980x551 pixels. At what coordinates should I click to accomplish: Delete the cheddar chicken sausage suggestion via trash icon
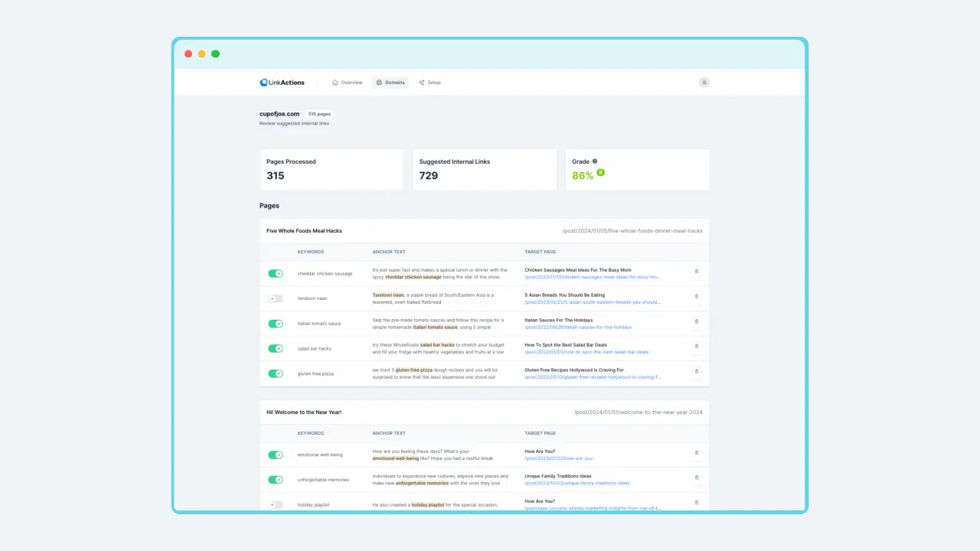pyautogui.click(x=696, y=271)
